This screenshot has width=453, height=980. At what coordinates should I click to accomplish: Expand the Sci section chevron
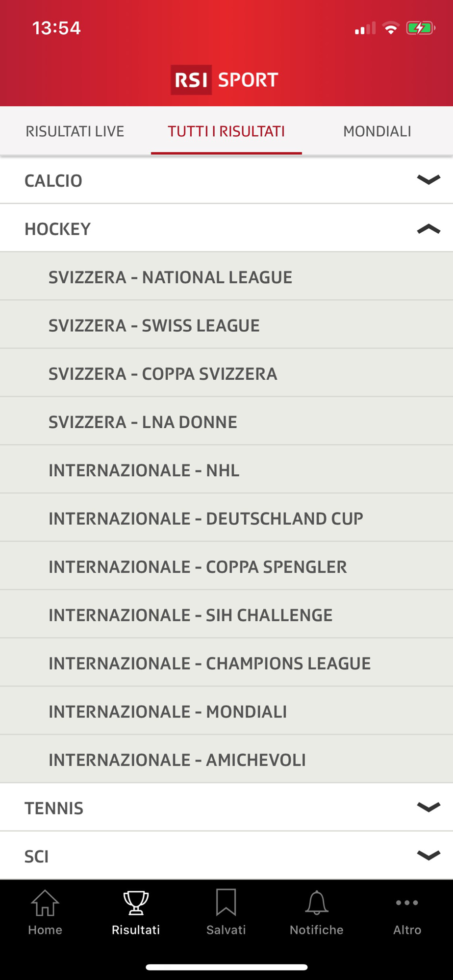[428, 856]
